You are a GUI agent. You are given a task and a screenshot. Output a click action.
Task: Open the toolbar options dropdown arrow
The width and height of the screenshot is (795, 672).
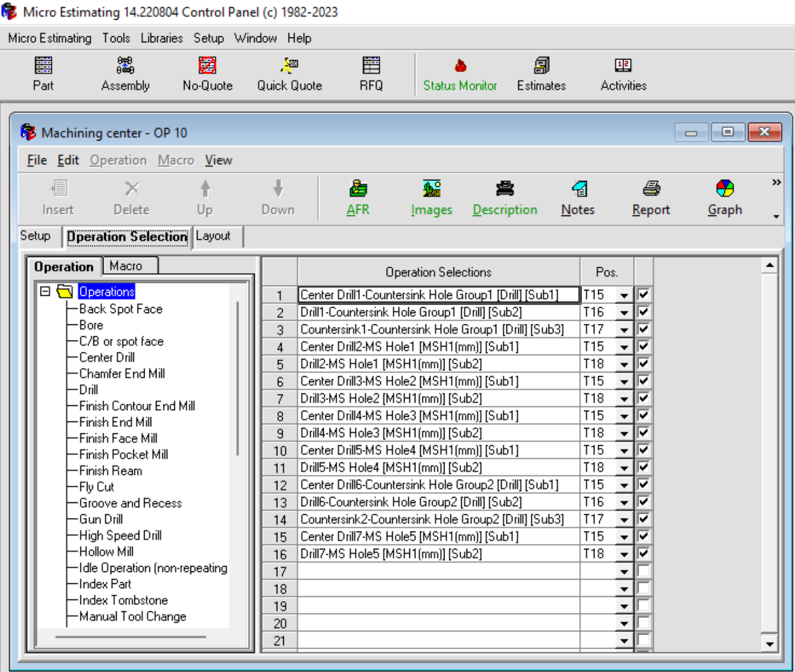coord(776,216)
